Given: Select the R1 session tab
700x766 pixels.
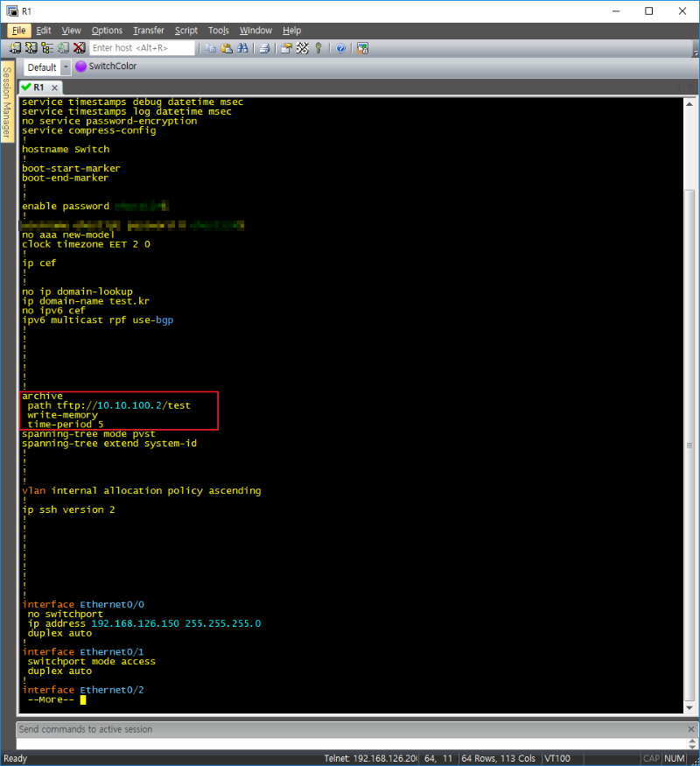Looking at the screenshot, I should tap(38, 88).
